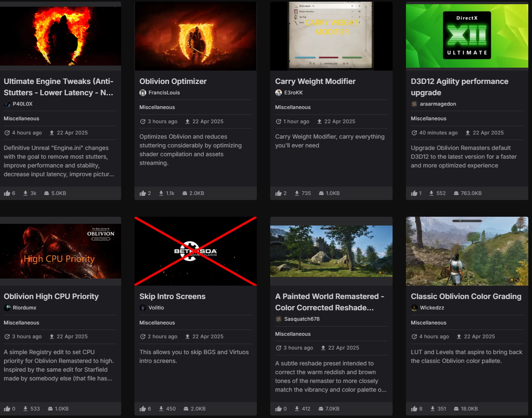
Task: Click P40L0X avatar icon
Action: (7, 104)
